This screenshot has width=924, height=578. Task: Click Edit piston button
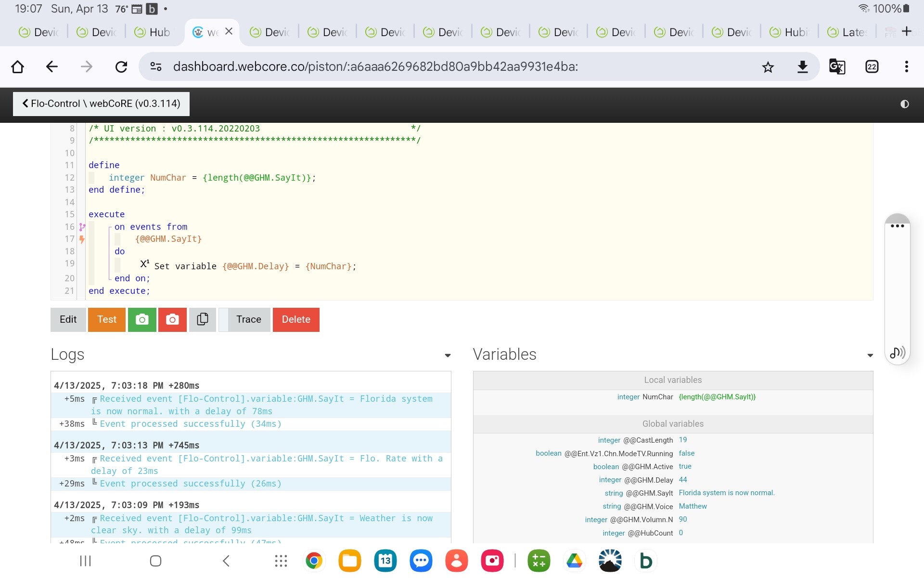[68, 319]
